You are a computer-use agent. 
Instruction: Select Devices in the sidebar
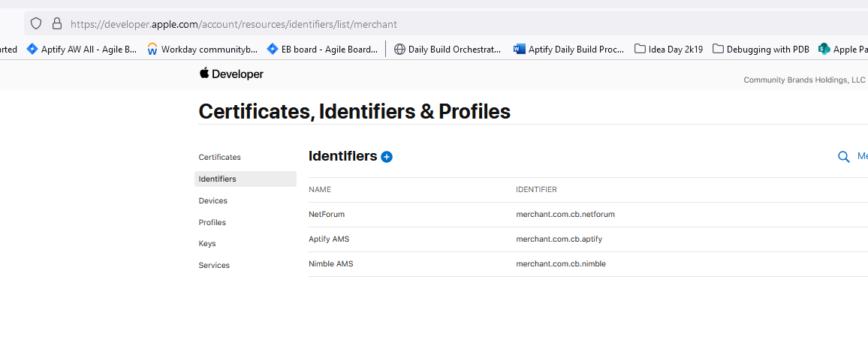(x=213, y=200)
